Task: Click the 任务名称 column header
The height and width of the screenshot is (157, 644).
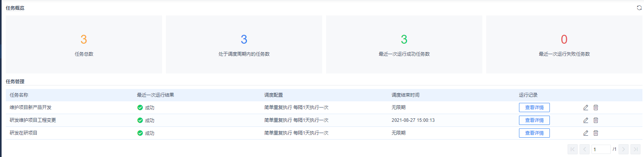Action: (19, 95)
